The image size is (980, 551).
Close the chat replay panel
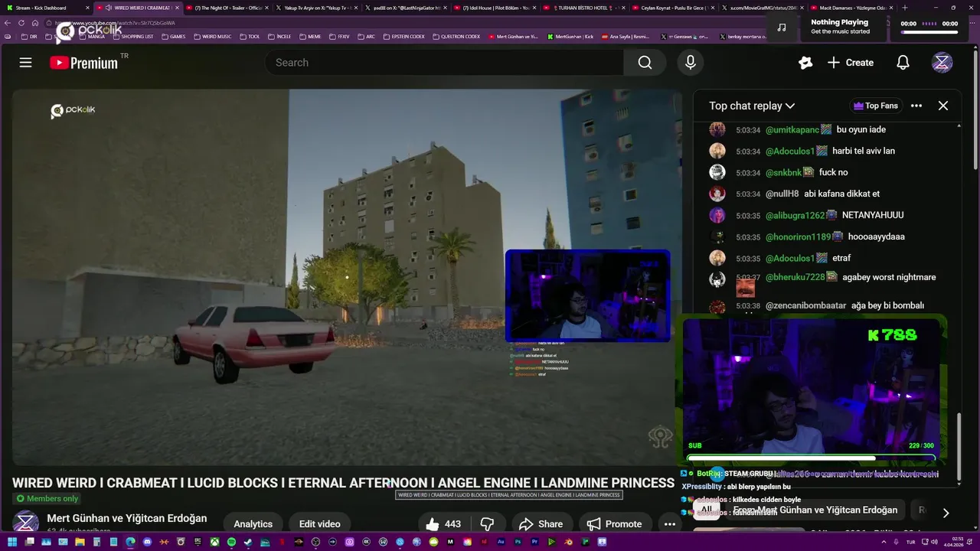click(943, 106)
